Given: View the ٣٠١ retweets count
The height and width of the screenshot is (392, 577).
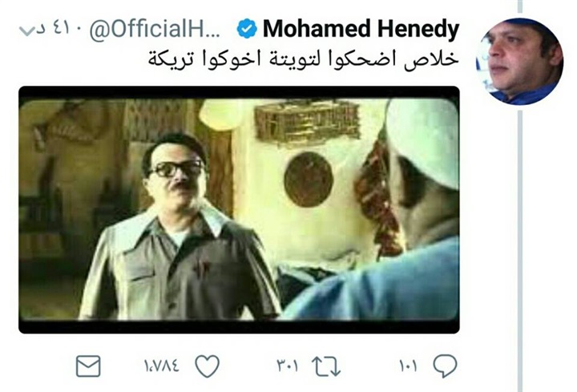Looking at the screenshot, I should [287, 366].
